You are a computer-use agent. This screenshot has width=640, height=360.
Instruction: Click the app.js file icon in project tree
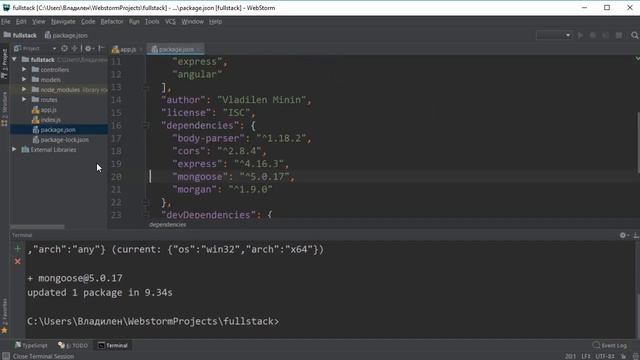tap(36, 110)
